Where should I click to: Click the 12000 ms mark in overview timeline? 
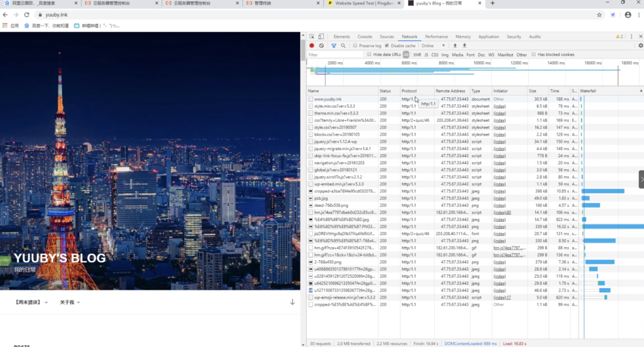pyautogui.click(x=519, y=63)
